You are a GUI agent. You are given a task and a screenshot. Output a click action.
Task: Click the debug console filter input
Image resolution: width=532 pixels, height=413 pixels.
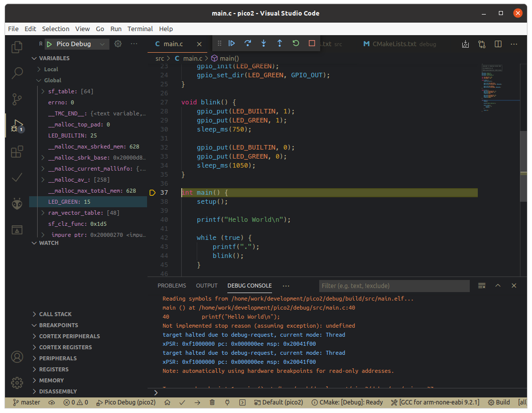pos(394,286)
